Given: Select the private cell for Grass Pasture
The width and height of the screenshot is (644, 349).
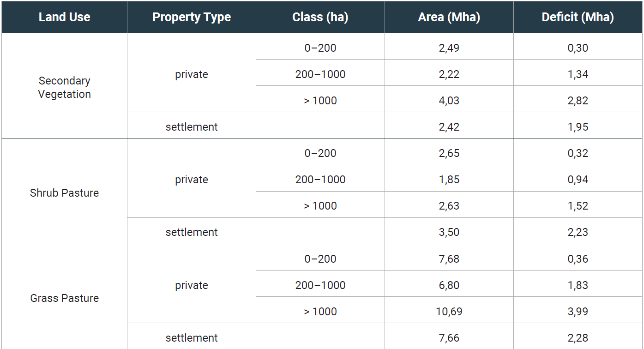Looking at the screenshot, I should click(x=192, y=285).
